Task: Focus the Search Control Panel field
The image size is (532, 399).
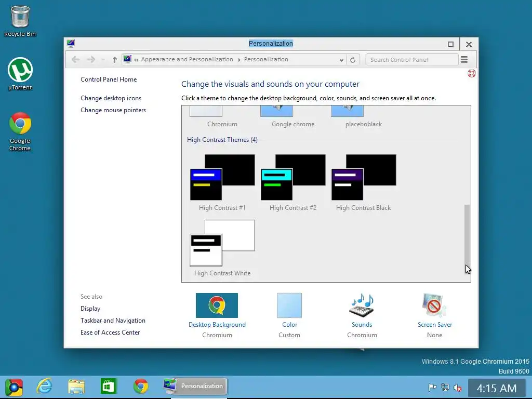Action: (x=412, y=60)
